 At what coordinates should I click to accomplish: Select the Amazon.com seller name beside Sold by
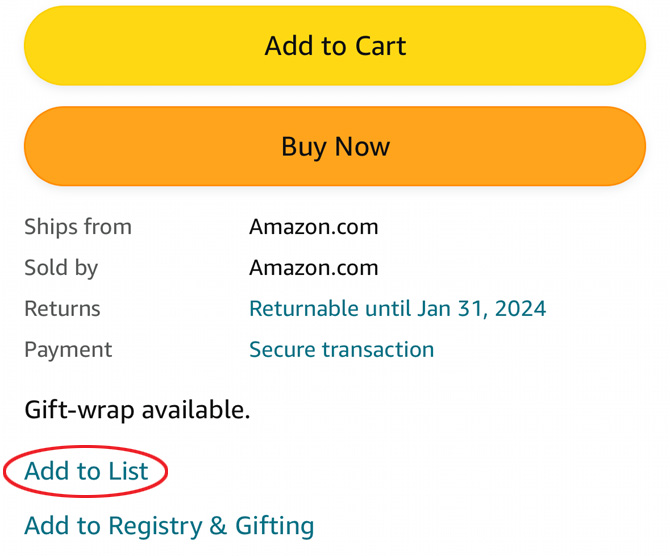coord(314,268)
